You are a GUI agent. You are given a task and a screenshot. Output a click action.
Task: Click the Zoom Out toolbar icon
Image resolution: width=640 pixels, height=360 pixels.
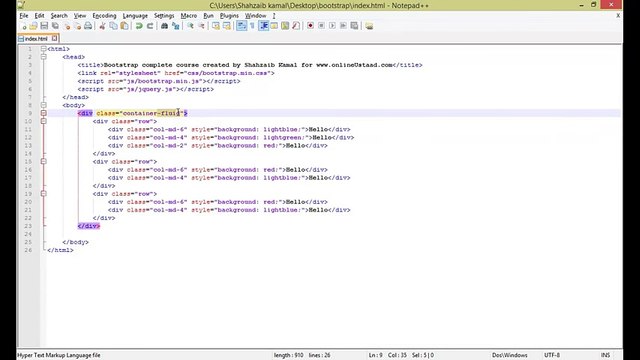202,26
